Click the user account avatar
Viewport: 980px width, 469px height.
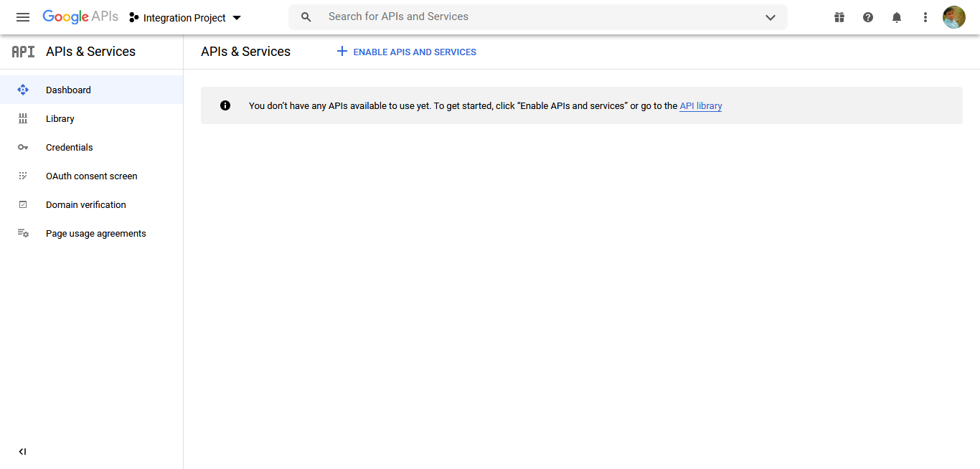(x=954, y=17)
